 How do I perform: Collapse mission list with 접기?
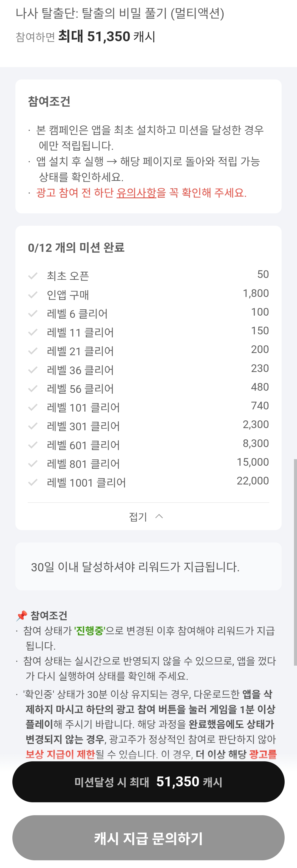138,517
